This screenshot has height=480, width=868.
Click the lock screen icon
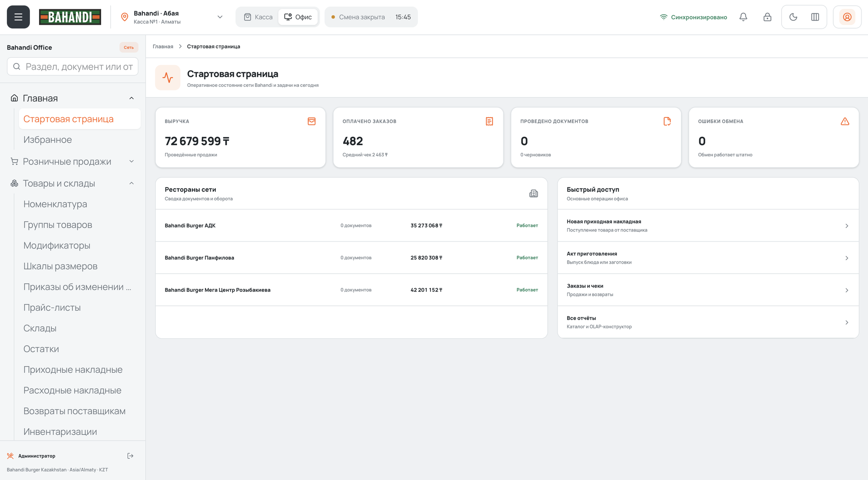pos(767,17)
